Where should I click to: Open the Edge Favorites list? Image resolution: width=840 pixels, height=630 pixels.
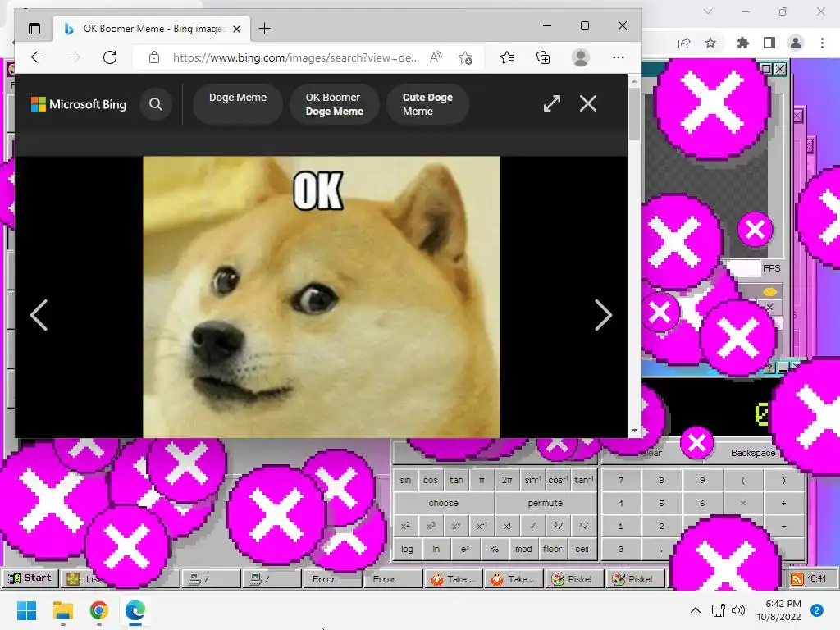(507, 57)
